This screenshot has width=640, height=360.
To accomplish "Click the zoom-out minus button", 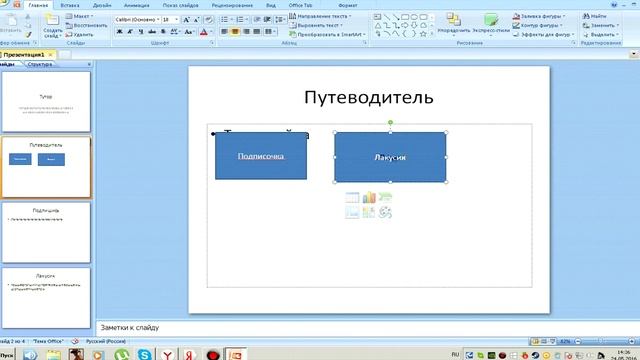I will 578,341.
